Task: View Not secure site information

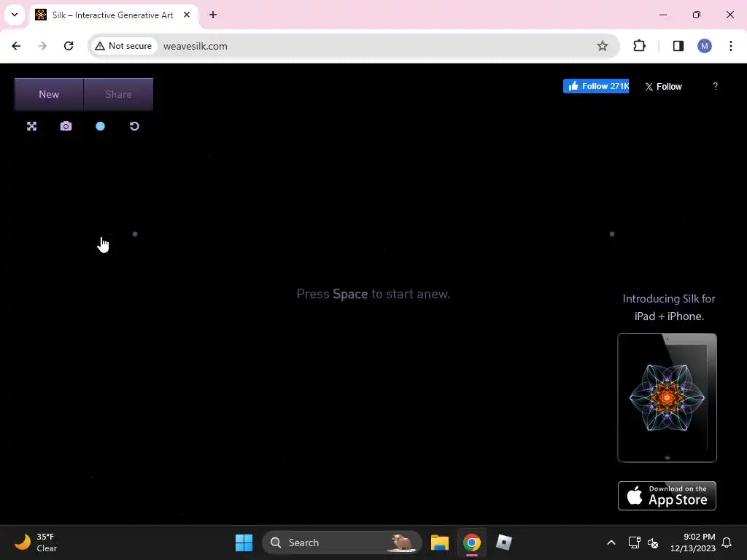Action: pos(123,46)
